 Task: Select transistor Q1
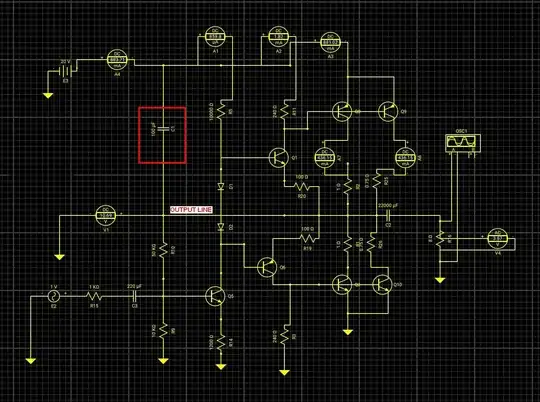(279, 158)
